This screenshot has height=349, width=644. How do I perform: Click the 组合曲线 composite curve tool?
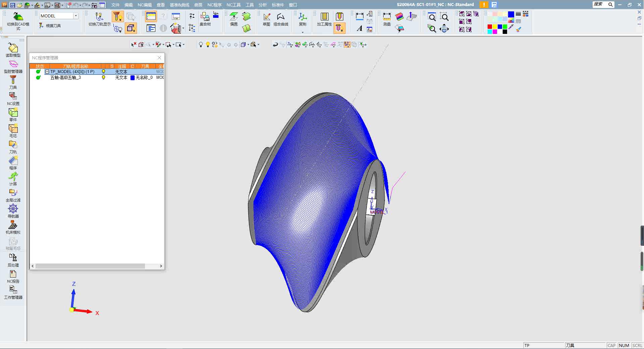click(x=281, y=19)
